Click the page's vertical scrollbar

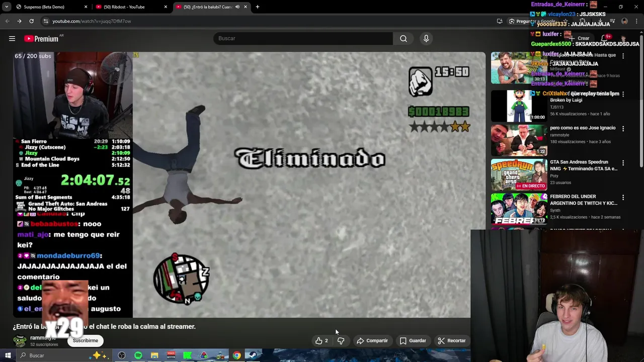click(x=641, y=101)
